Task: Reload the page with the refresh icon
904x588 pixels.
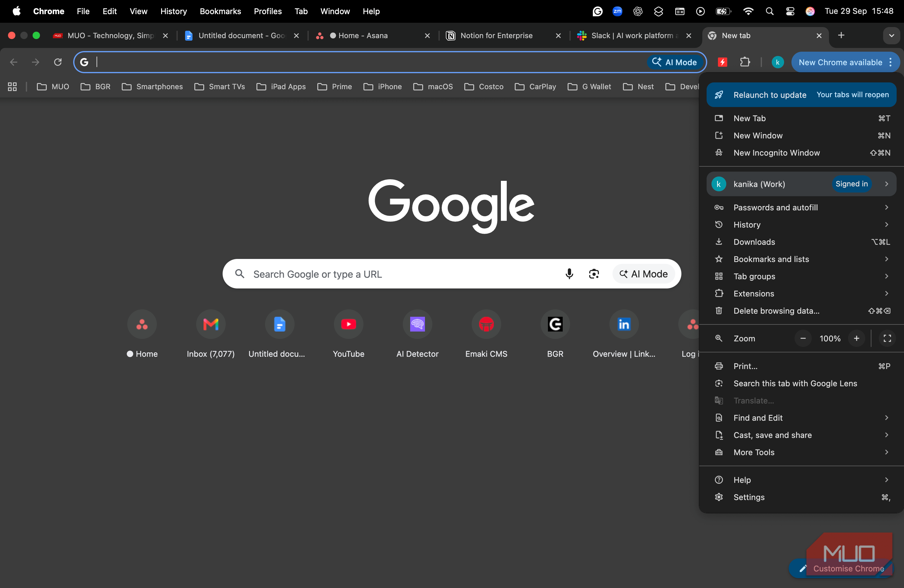Action: tap(58, 62)
